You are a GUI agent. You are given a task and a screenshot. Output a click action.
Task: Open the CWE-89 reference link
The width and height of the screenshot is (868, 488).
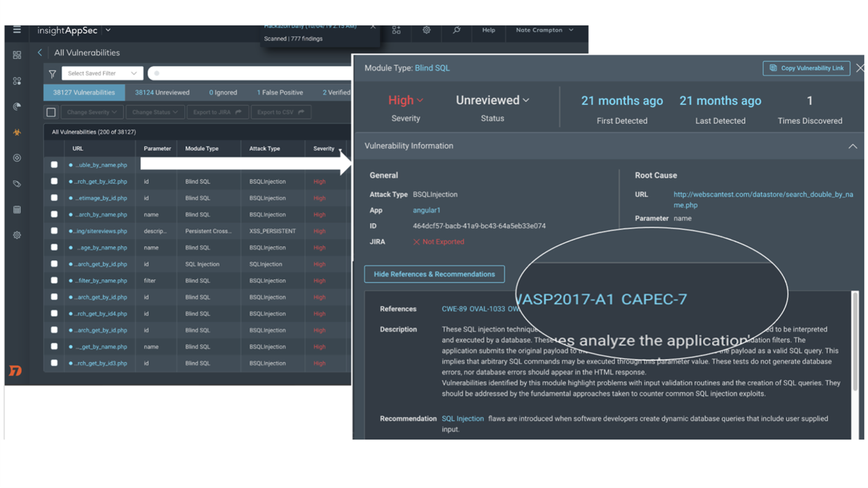click(453, 309)
